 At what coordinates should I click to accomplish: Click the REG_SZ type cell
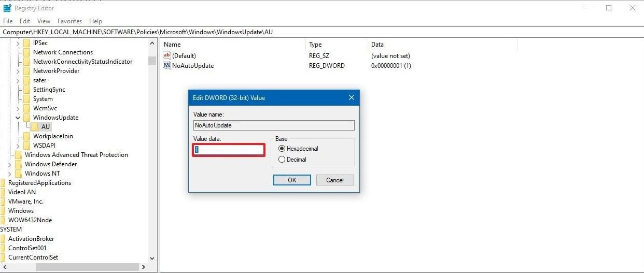pos(319,55)
